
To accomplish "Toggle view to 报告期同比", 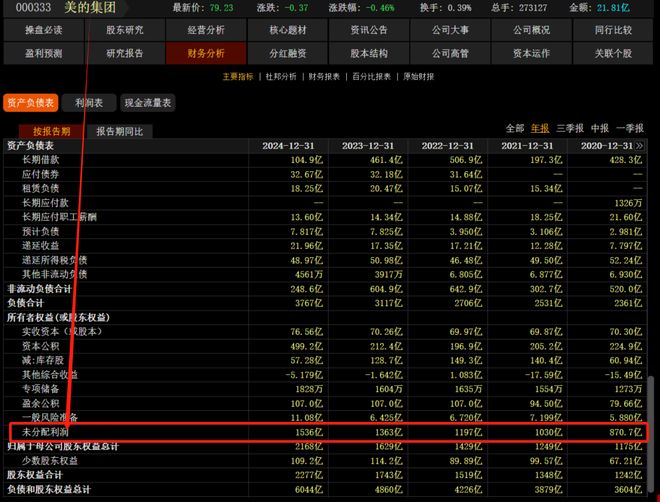I will (120, 131).
